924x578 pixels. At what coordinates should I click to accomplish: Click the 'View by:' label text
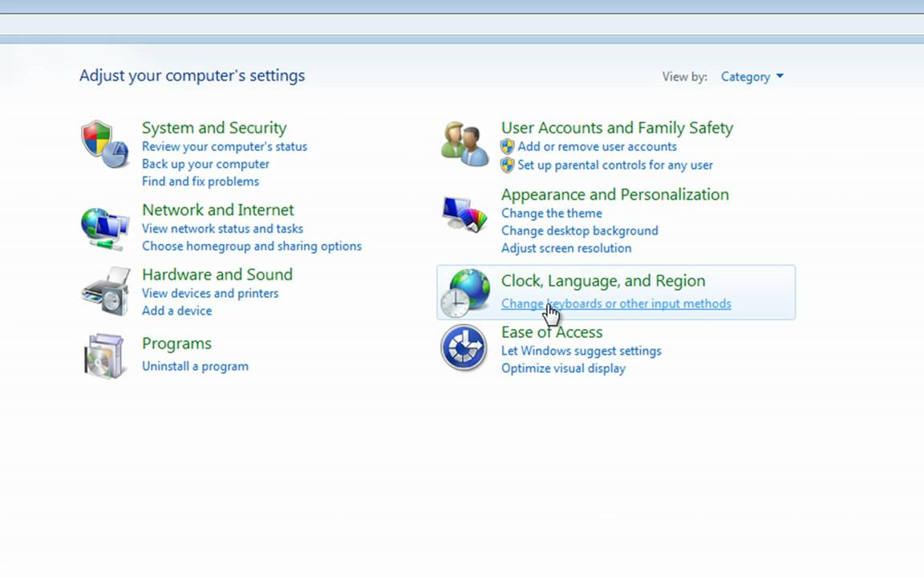pyautogui.click(x=684, y=77)
